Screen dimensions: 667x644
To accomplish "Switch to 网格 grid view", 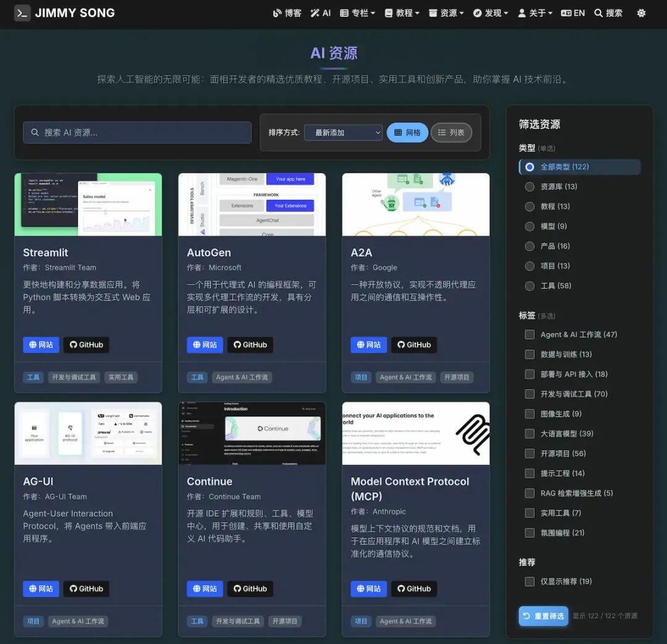I will coord(407,132).
